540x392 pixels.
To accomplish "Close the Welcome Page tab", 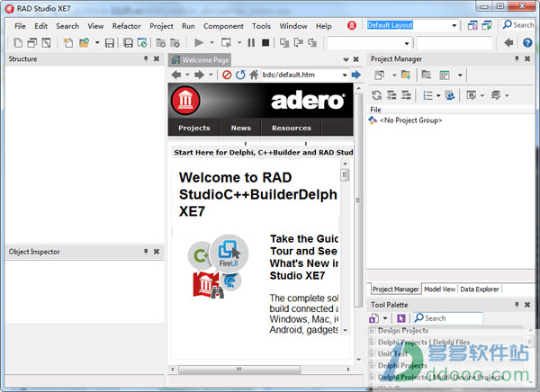I will 356,59.
